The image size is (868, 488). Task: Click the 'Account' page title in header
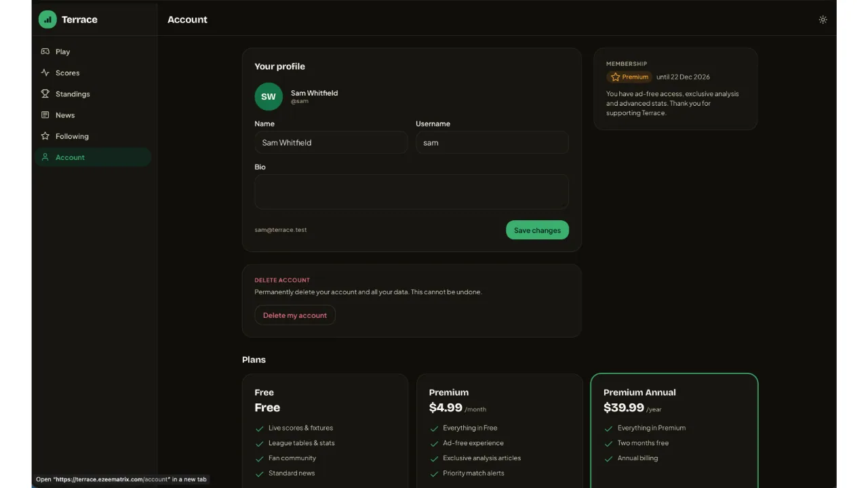click(188, 20)
